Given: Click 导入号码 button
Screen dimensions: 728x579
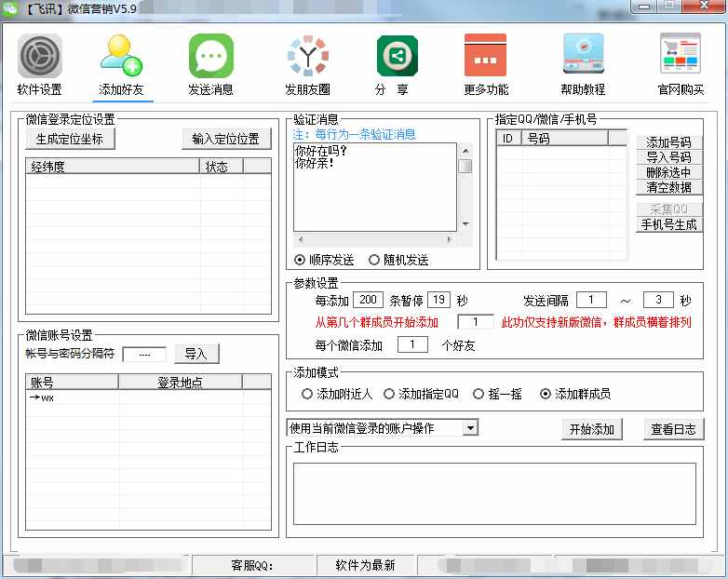Looking at the screenshot, I should pos(668,157).
